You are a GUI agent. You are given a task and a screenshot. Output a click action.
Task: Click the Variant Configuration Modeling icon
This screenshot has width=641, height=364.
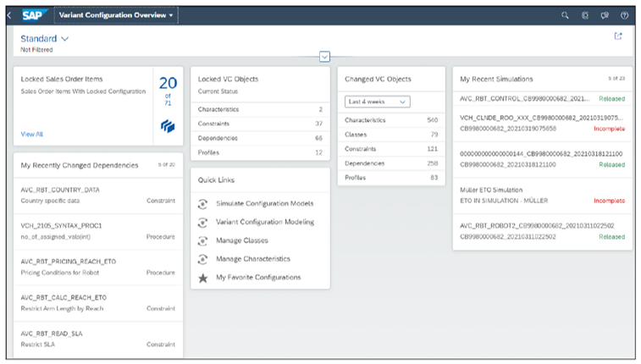coord(202,223)
